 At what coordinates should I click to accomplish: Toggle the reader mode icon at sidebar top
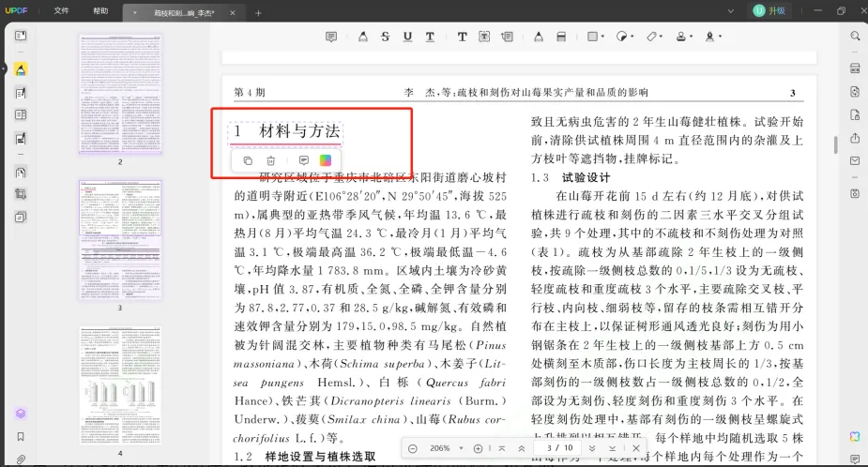tap(21, 37)
